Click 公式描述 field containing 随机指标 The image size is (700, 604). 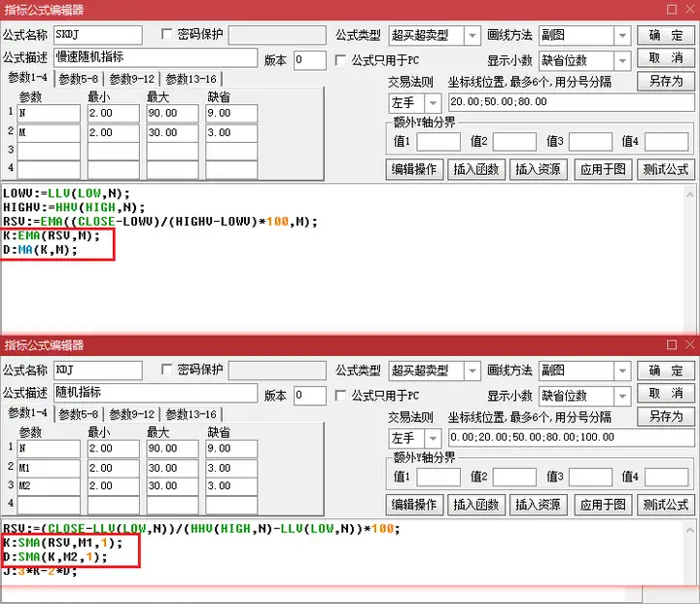click(x=156, y=393)
